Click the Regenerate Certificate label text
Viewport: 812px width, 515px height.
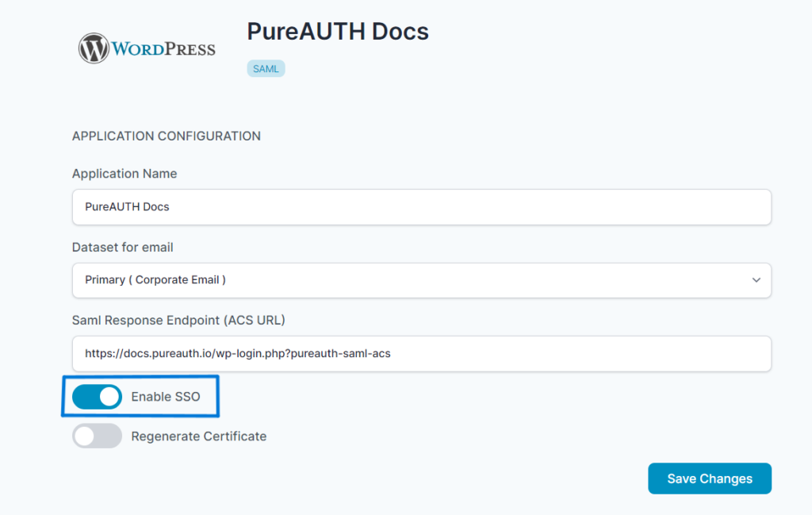point(199,436)
